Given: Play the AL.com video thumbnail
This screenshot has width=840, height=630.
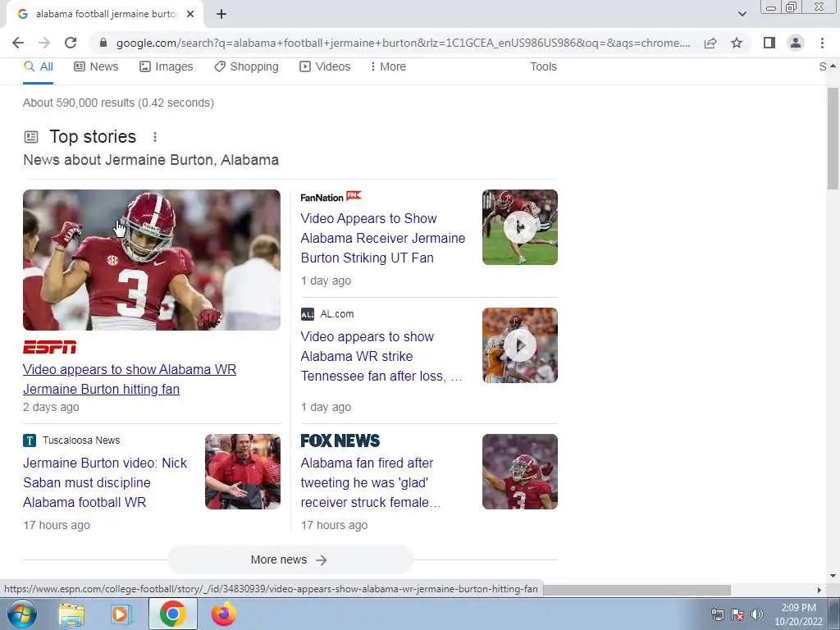Looking at the screenshot, I should pyautogui.click(x=519, y=345).
